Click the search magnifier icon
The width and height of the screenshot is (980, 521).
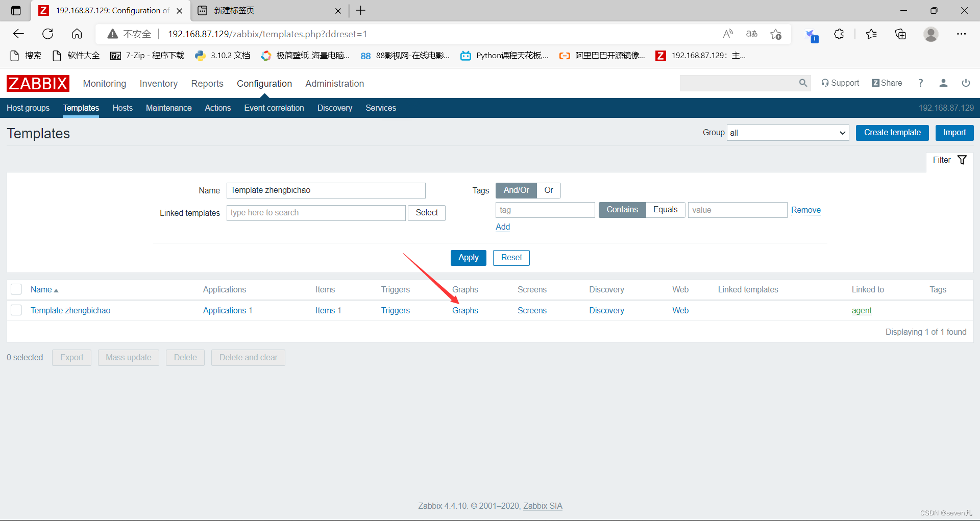point(803,83)
